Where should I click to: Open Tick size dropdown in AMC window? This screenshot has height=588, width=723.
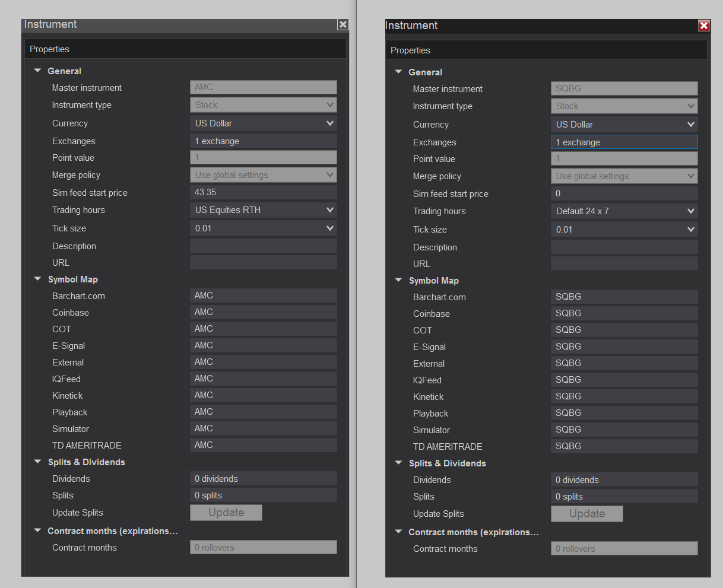click(x=264, y=228)
